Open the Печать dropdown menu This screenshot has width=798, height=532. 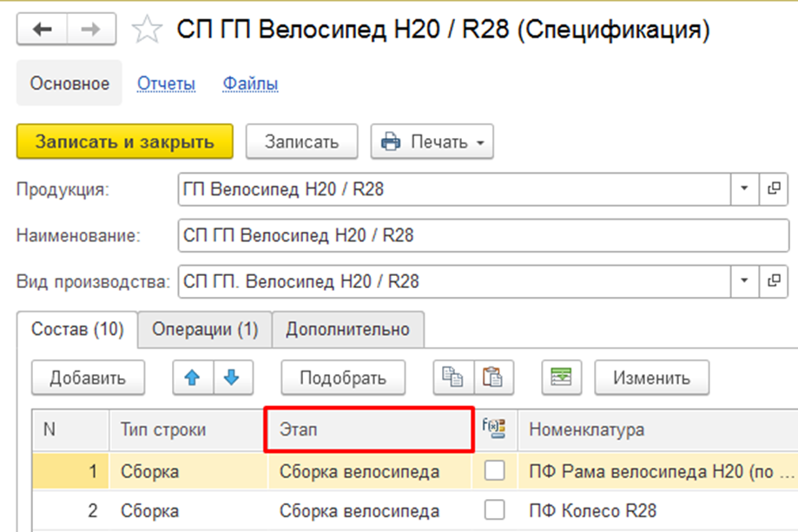432,141
